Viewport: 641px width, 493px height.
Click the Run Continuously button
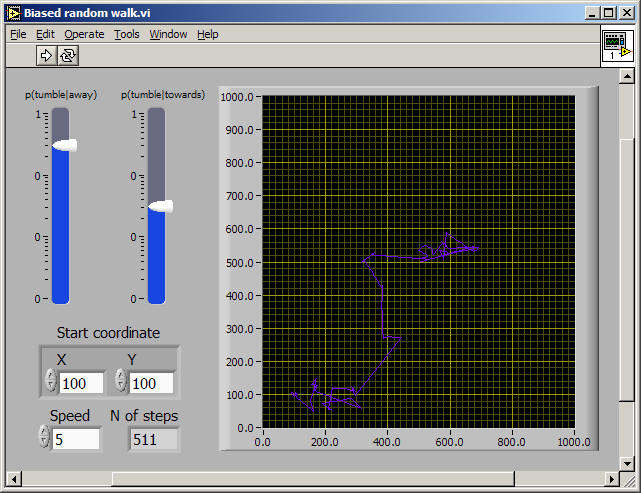(68, 55)
